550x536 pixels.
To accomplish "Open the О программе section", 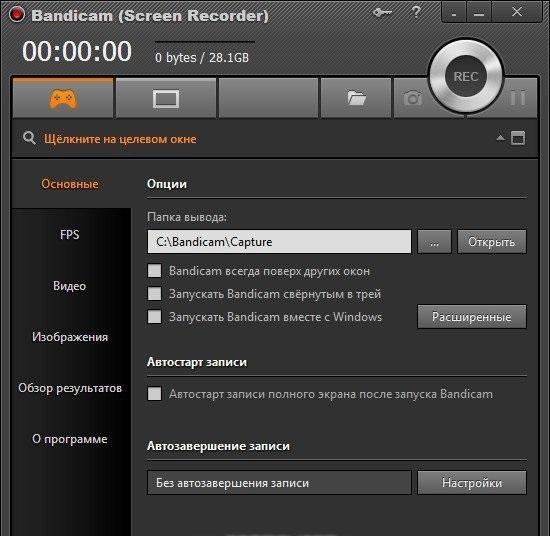I will click(70, 439).
